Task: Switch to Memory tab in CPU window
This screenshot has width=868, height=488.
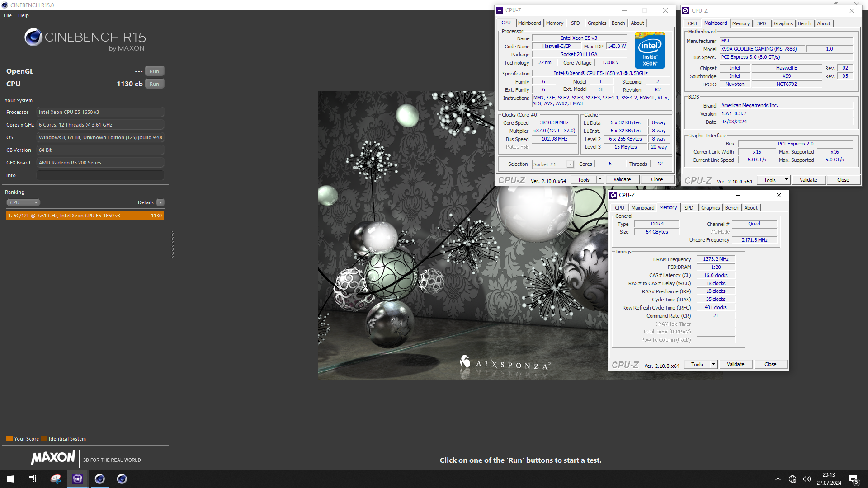Action: [555, 23]
